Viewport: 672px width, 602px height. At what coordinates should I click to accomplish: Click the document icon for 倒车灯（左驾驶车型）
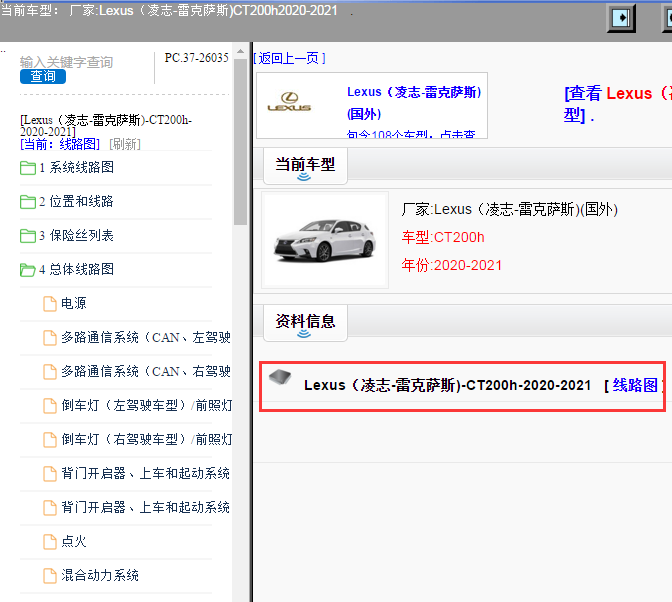[x=50, y=406]
